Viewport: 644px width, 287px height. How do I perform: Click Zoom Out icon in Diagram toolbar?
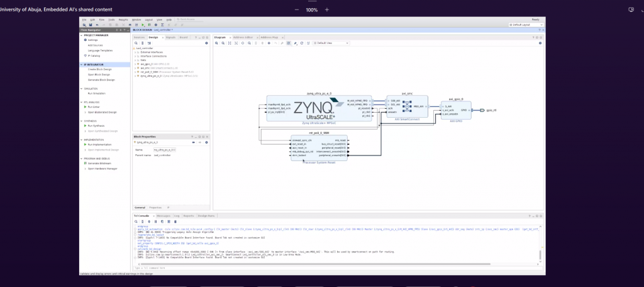click(x=223, y=43)
